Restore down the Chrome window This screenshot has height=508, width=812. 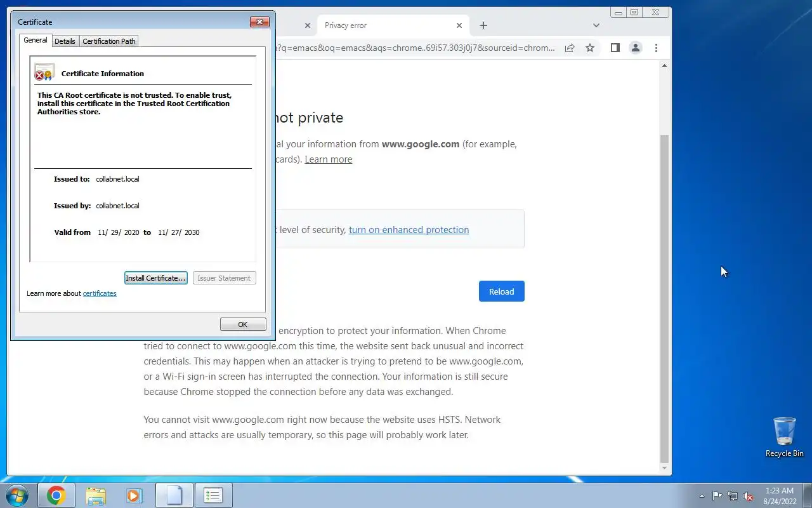pyautogui.click(x=634, y=12)
